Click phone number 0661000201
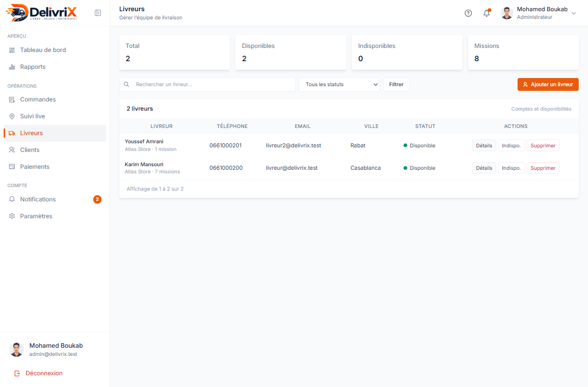Viewport: 588px width, 387px height. coord(225,146)
